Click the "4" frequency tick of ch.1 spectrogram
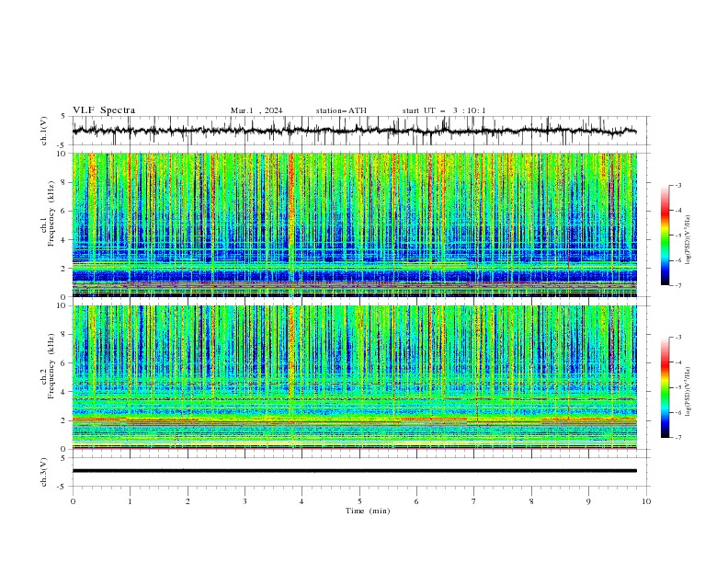 [x=65, y=240]
